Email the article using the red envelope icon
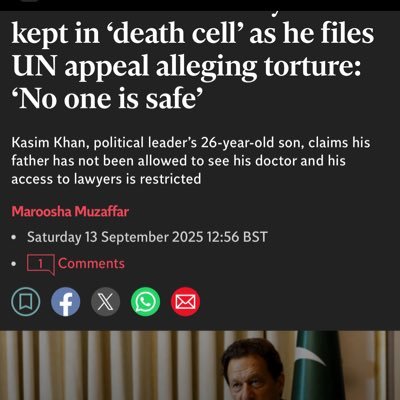 [x=185, y=302]
